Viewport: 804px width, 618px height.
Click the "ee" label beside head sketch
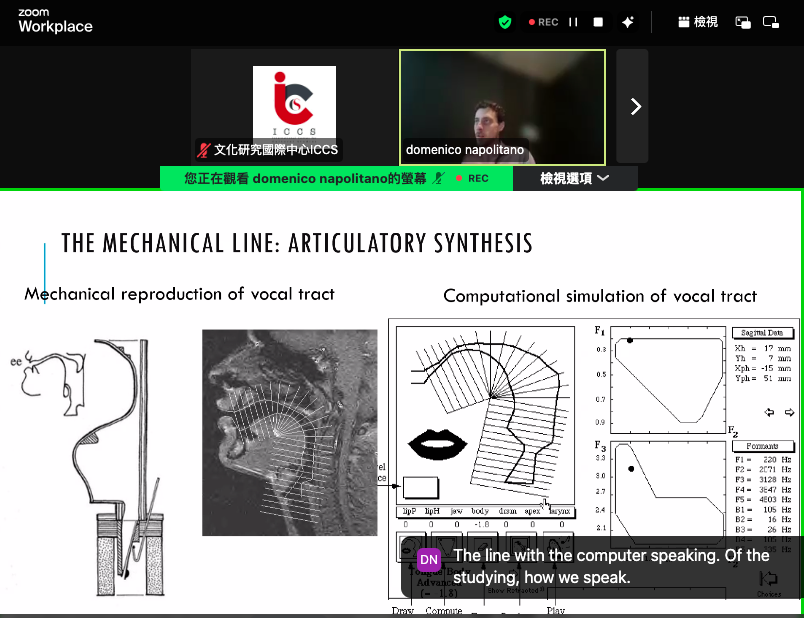(16, 361)
